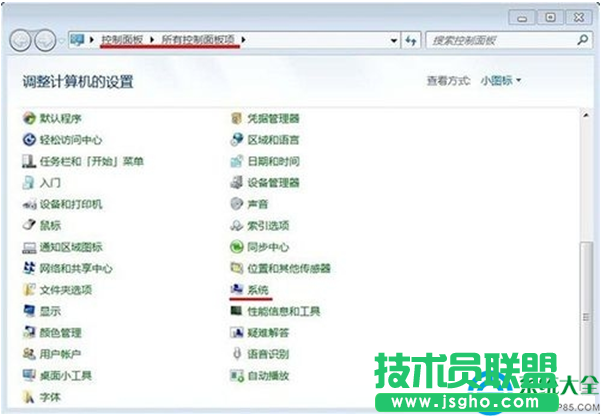Viewport: 602px width, 418px height.
Task: Open the 显示 icon
Action: pos(29,311)
